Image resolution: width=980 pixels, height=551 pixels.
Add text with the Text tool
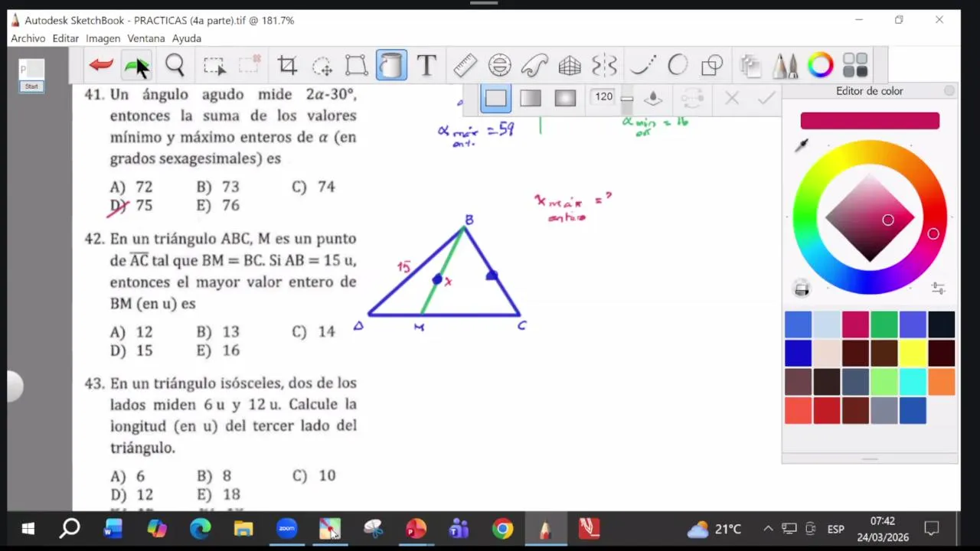pos(426,66)
